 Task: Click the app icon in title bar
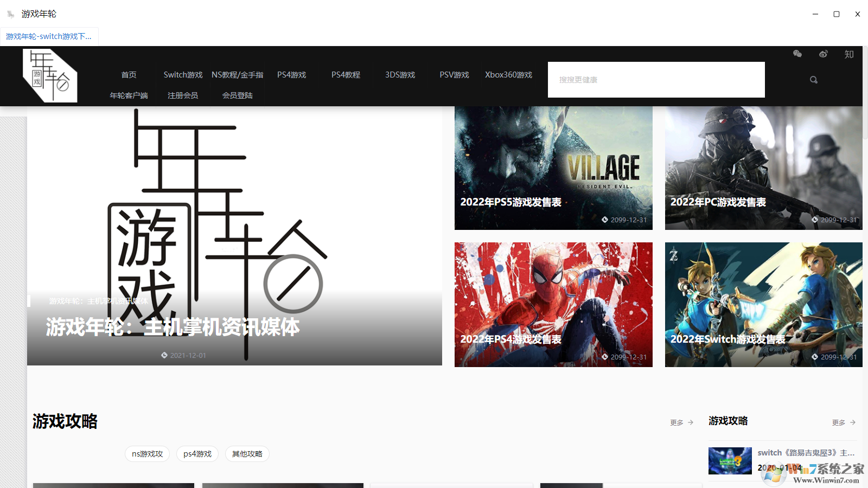pos(11,14)
